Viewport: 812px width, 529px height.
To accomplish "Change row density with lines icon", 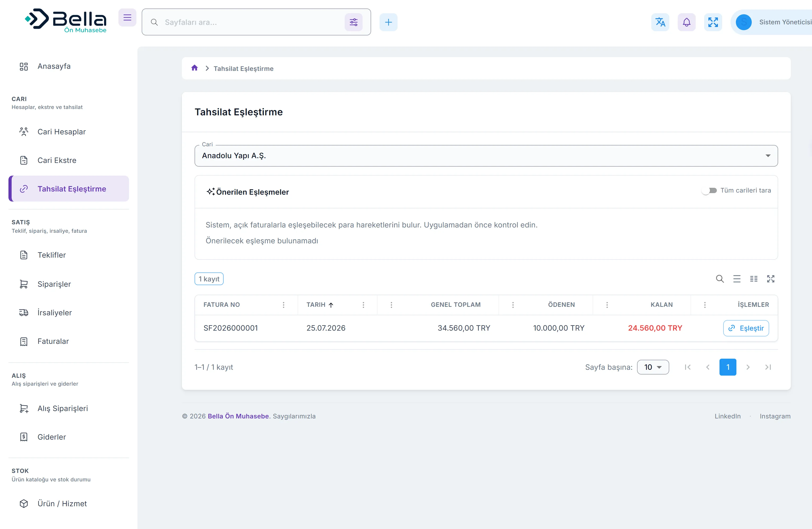I will 737,279.
